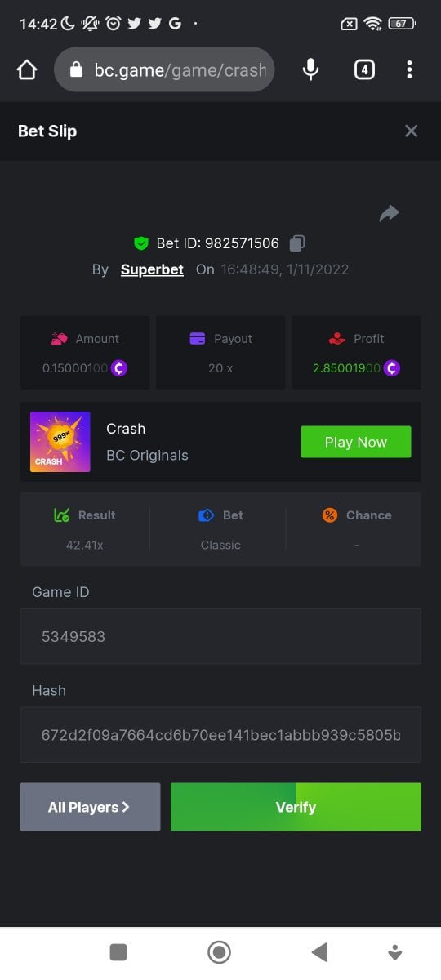441x980 pixels.
Task: Select the Game ID field
Action: 220,636
